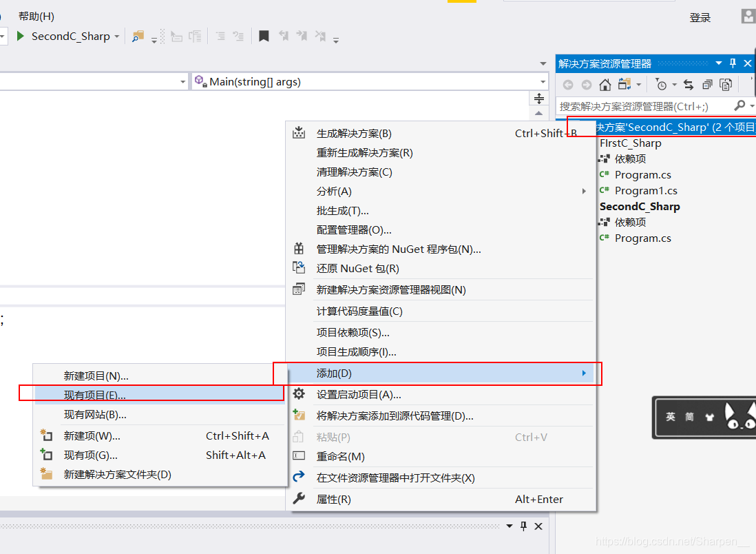
Task: Toggle auto-hide pin on bottom panel
Action: click(x=523, y=526)
